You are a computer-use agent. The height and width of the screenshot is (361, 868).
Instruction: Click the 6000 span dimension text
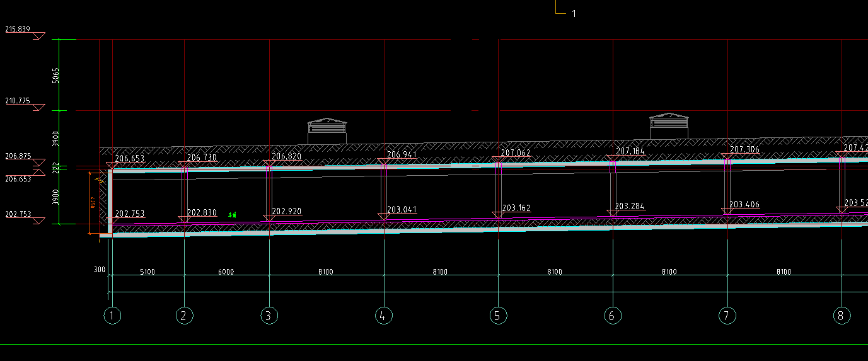226,272
